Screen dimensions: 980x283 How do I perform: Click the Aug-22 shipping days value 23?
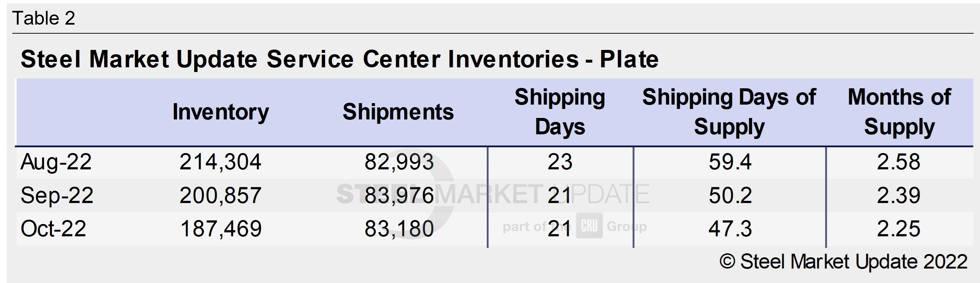tap(559, 162)
